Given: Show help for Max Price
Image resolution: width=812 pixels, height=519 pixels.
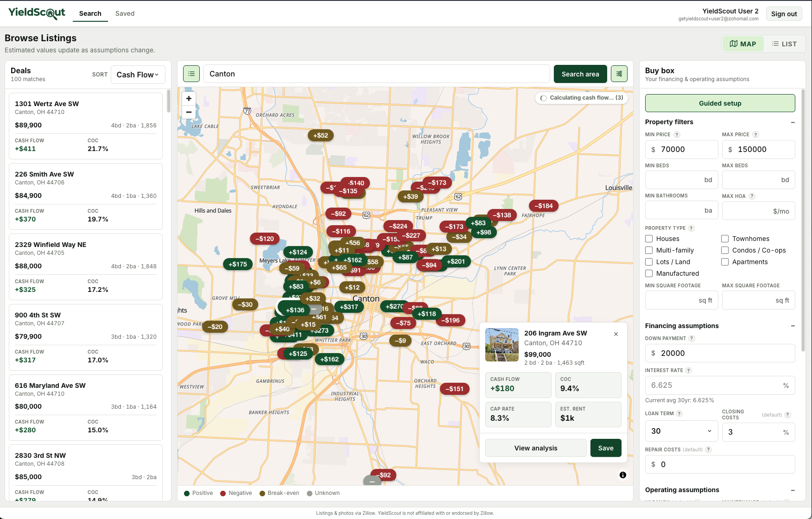Looking at the screenshot, I should coord(755,134).
